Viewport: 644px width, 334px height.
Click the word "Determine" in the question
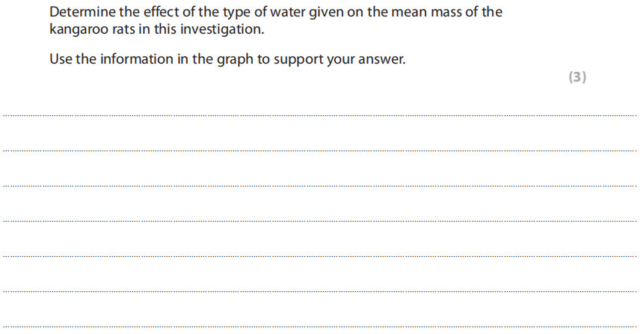(x=80, y=13)
